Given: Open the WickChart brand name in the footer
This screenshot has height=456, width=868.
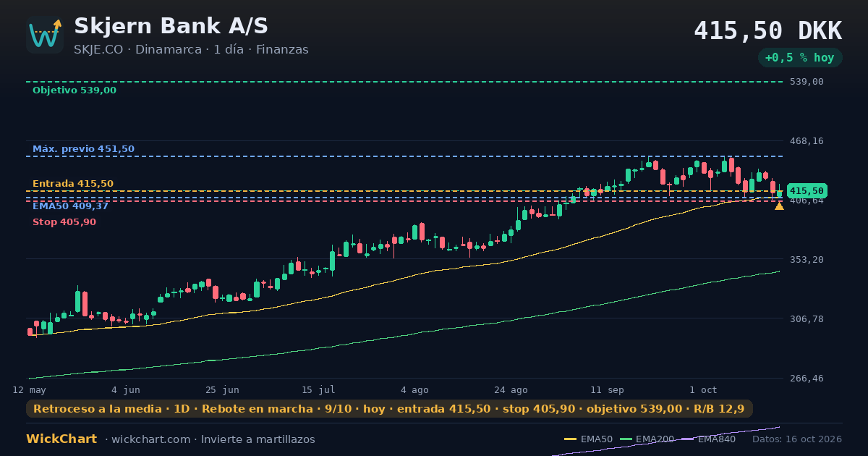Looking at the screenshot, I should pyautogui.click(x=61, y=439).
